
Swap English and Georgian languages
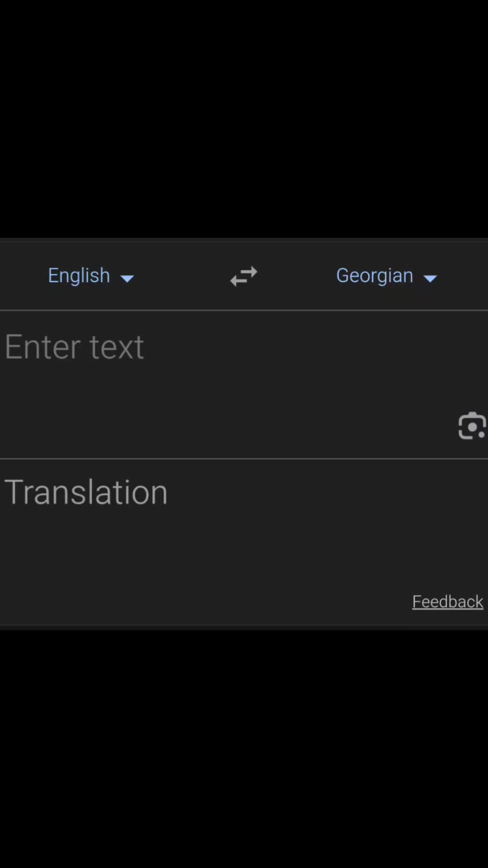click(244, 276)
